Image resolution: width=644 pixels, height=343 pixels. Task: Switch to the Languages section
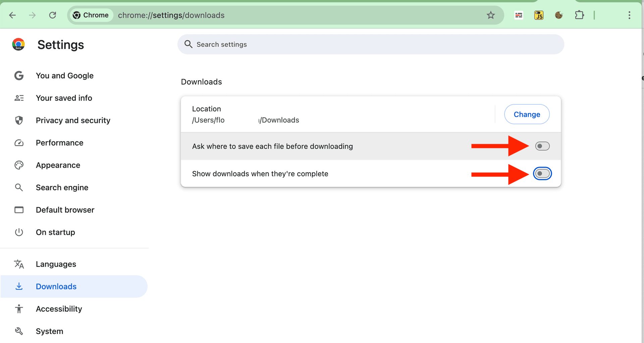[x=56, y=264]
